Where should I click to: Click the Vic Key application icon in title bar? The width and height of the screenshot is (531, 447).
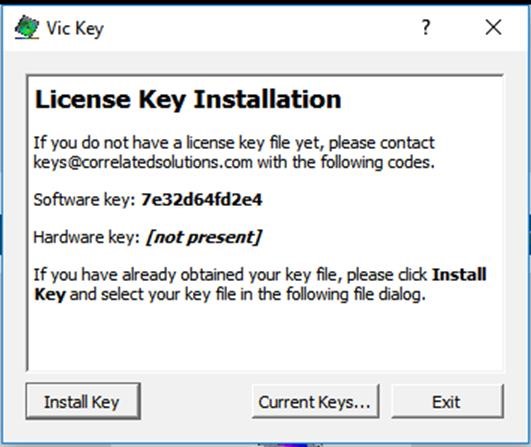pyautogui.click(x=27, y=27)
